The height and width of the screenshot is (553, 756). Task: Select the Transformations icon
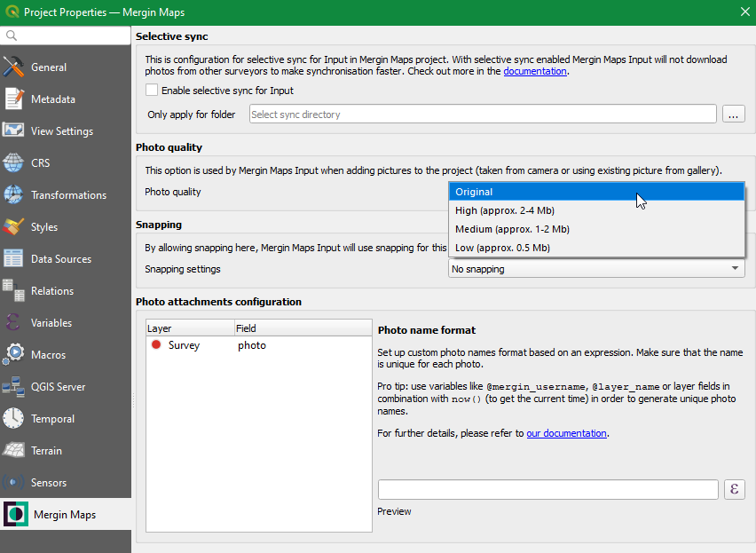(x=13, y=194)
